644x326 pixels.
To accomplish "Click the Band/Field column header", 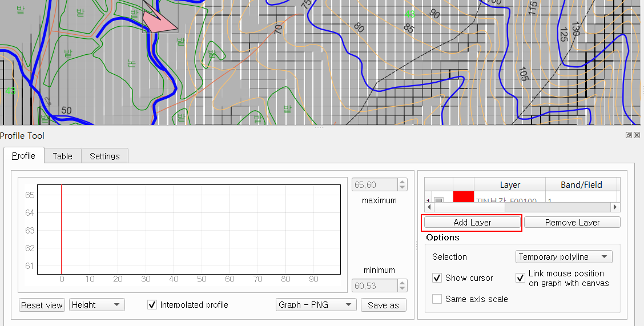I will click(581, 185).
